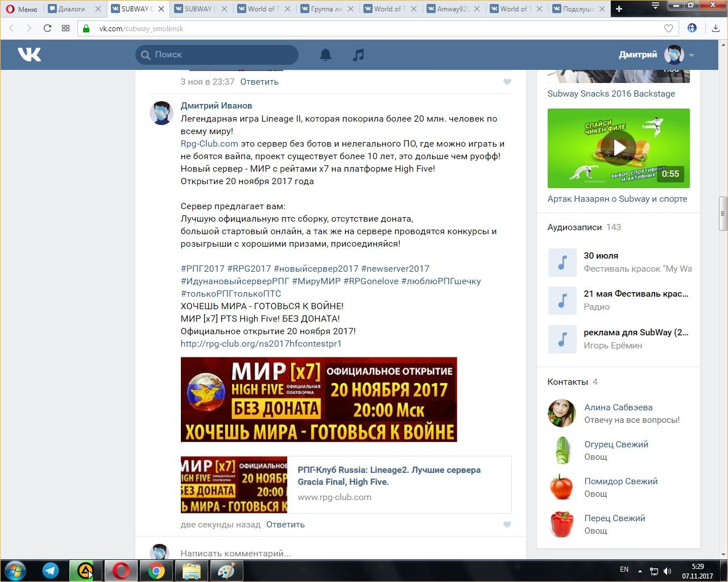The height and width of the screenshot is (582, 728).
Task: Click the green padlock security icon
Action: coord(86,28)
